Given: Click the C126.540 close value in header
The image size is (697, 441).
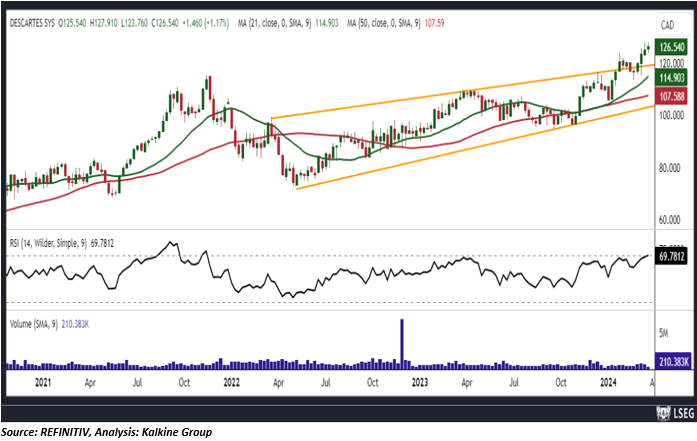Looking at the screenshot, I should 165,23.
